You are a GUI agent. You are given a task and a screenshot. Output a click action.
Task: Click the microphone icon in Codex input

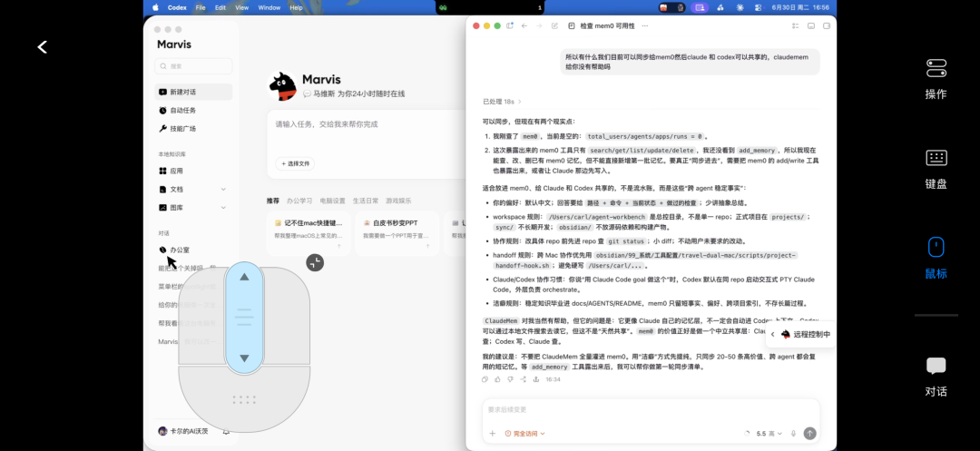[794, 434]
